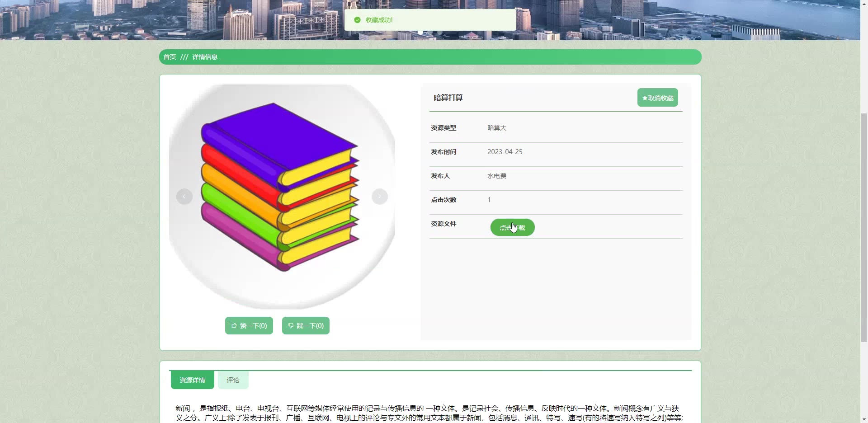Click the publisher name 水电费
The width and height of the screenshot is (868, 423).
(496, 176)
